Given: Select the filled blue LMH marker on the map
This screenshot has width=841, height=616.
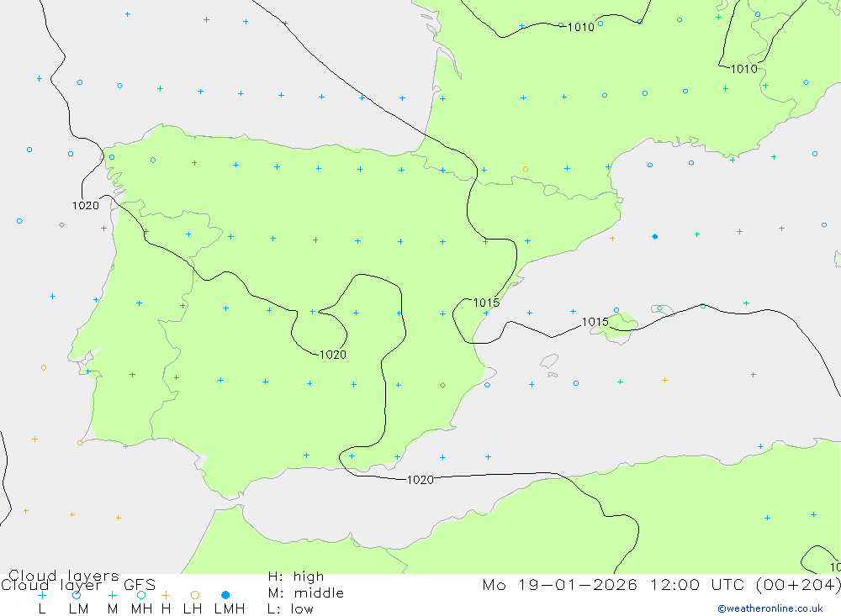Looking at the screenshot, I should coord(655,236).
